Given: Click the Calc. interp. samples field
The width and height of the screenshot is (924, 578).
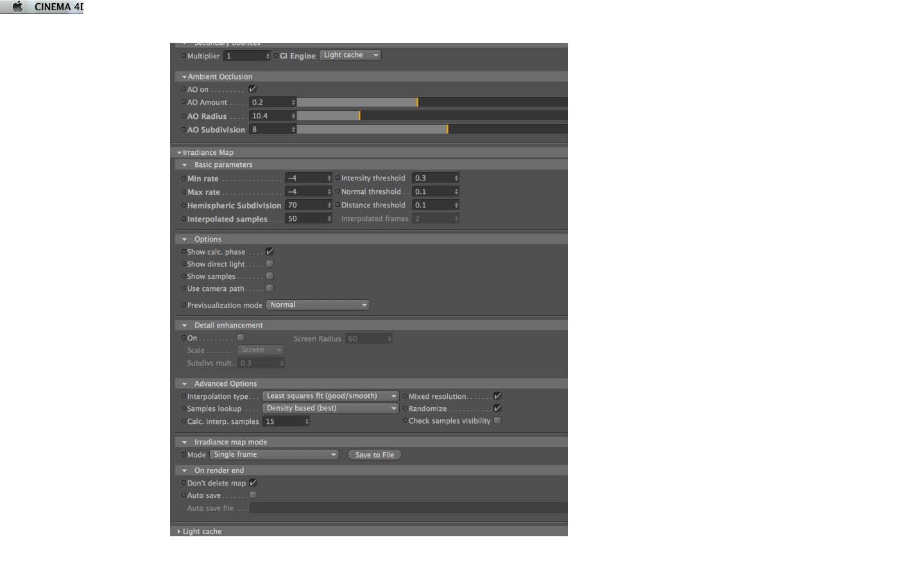Looking at the screenshot, I should (286, 421).
